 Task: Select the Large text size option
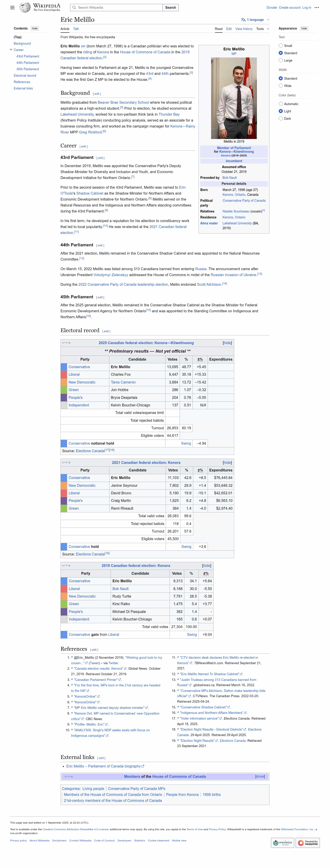pos(280,61)
